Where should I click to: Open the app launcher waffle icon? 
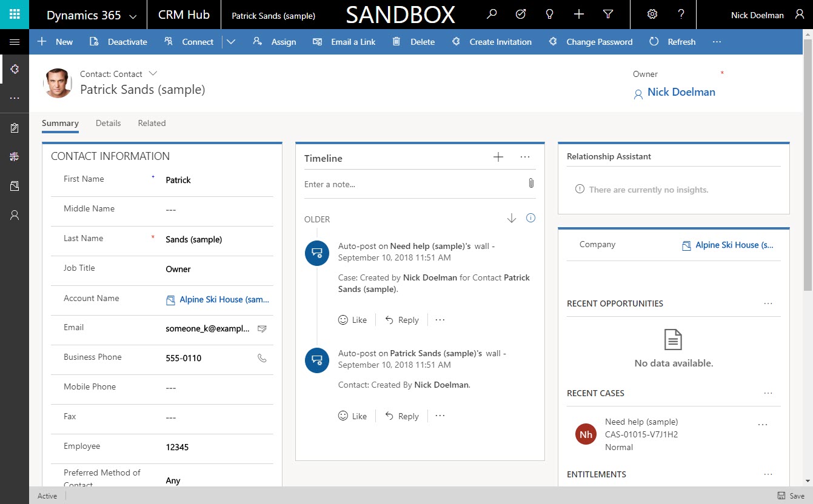[15, 15]
